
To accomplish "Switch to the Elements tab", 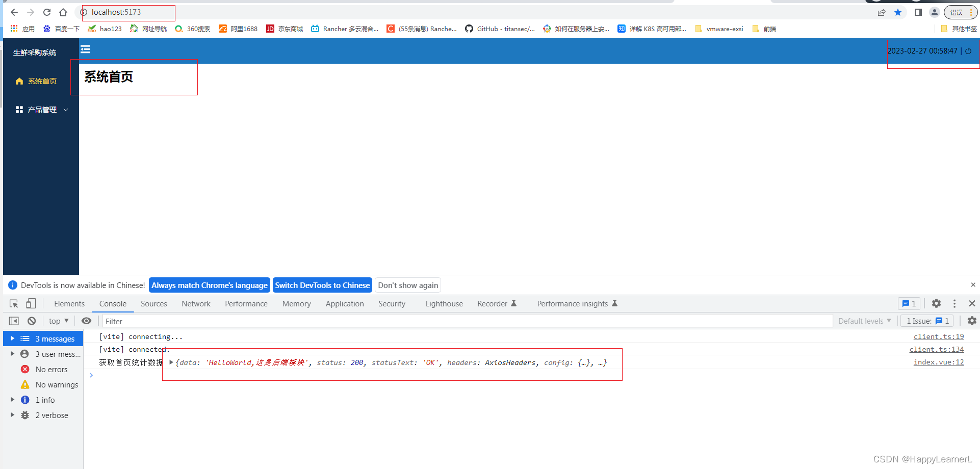I will 69,304.
